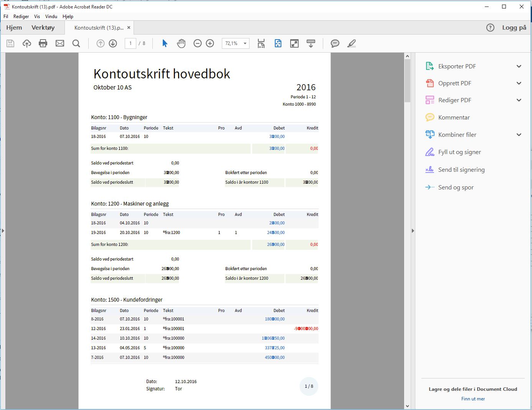Expand the Rediger PDF chevron
The image size is (532, 410).
519,100
